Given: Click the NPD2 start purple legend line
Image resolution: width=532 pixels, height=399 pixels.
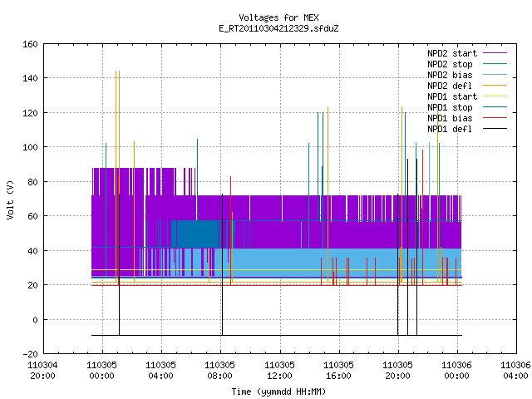Looking at the screenshot, I should (x=495, y=53).
